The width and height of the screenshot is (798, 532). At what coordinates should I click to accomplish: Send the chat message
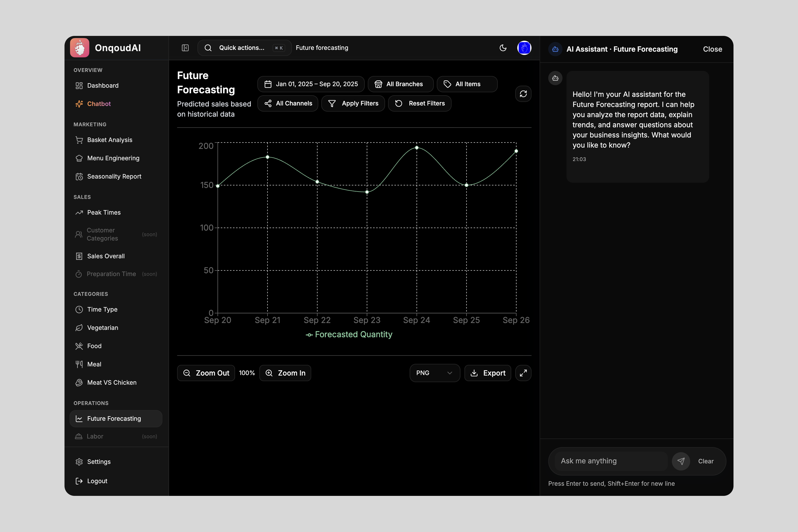[x=681, y=461]
